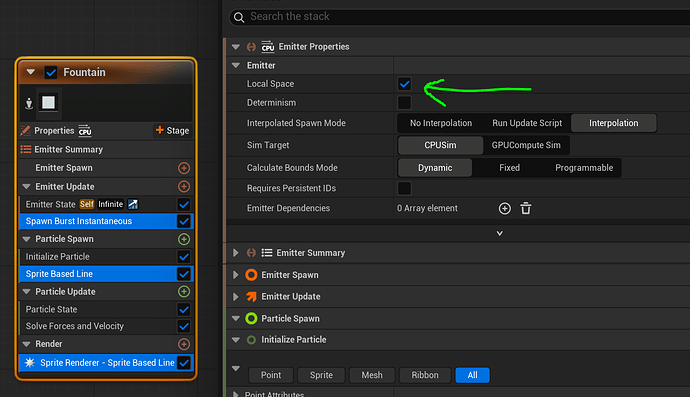Collapse the Emitter category arrow
The height and width of the screenshot is (397, 690).
point(236,65)
